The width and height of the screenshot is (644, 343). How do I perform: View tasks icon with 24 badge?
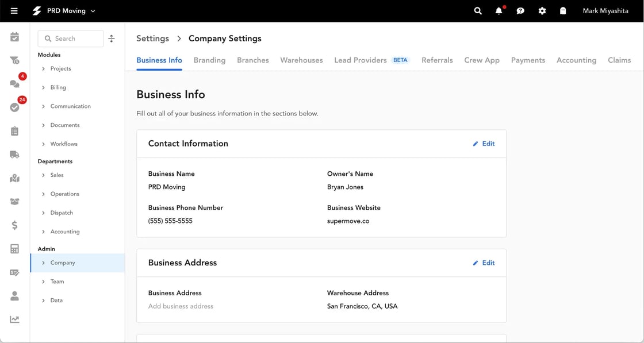pos(14,107)
